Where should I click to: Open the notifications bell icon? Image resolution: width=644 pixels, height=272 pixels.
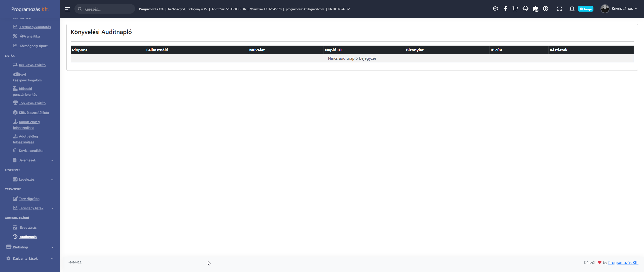click(x=572, y=9)
